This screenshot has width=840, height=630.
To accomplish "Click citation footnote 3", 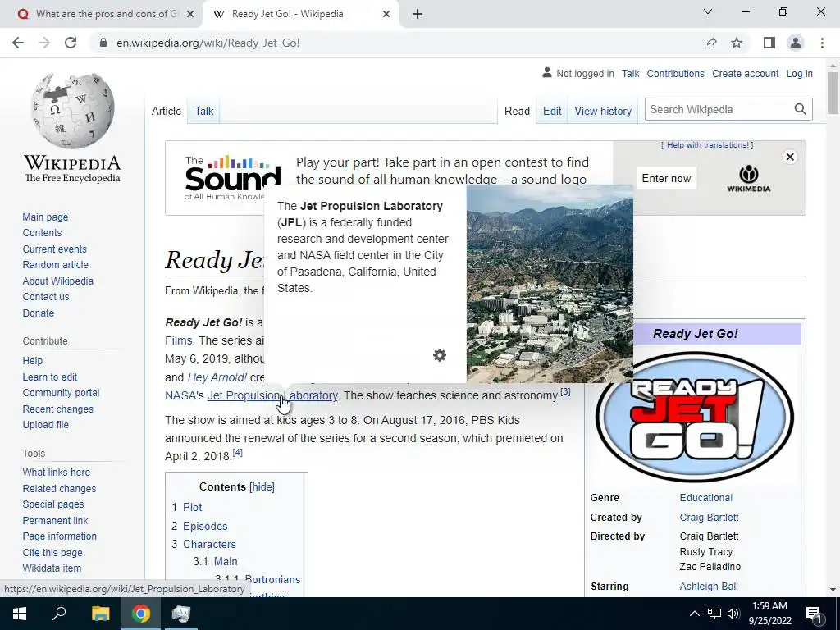I will pos(565,391).
